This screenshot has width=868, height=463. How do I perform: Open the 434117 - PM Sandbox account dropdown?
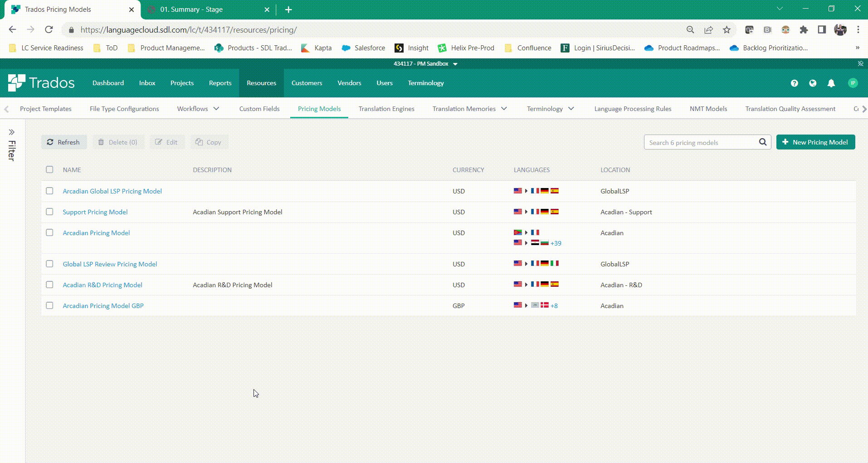click(x=425, y=64)
